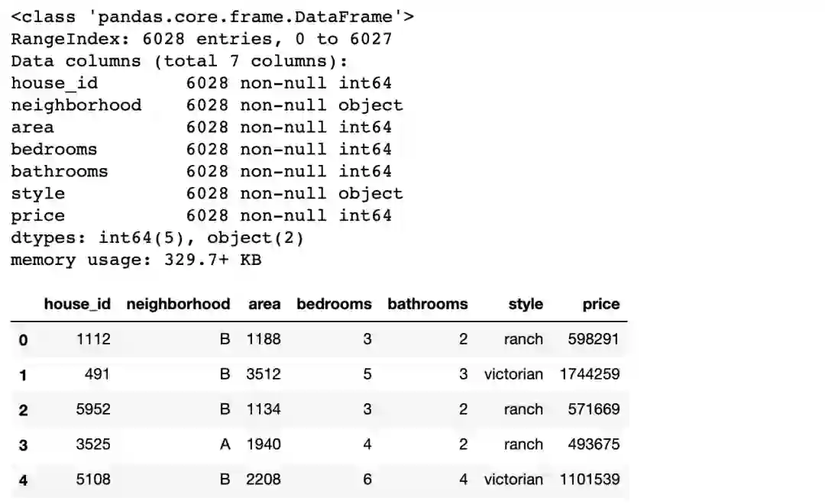Click row index 3 label
This screenshot has height=504, width=825.
[23, 445]
